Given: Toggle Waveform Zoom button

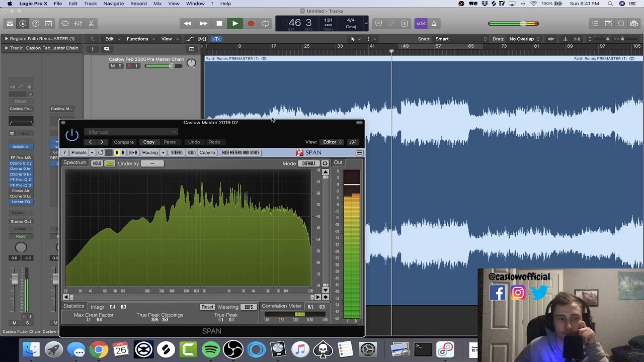Looking at the screenshot, I should coord(551,39).
